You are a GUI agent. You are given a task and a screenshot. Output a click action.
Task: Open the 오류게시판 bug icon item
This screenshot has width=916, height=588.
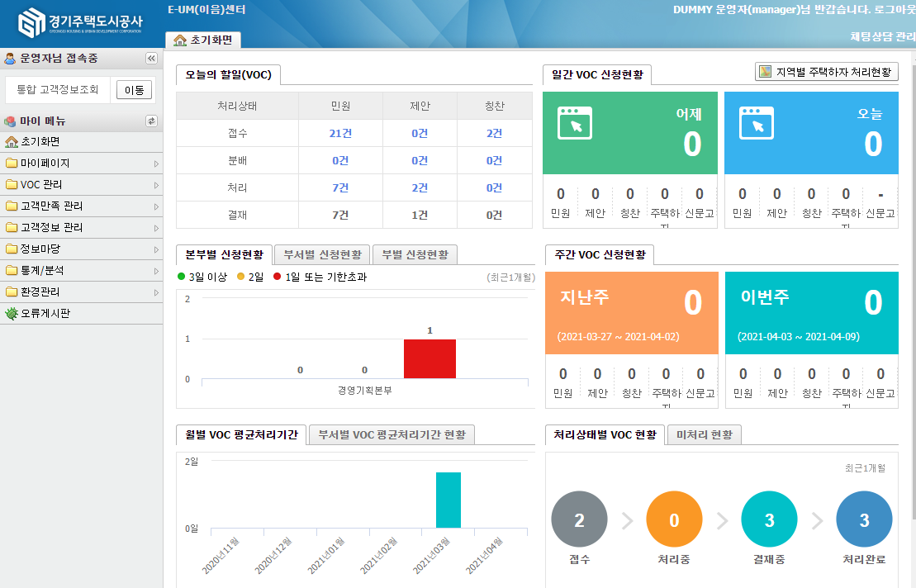[12, 314]
